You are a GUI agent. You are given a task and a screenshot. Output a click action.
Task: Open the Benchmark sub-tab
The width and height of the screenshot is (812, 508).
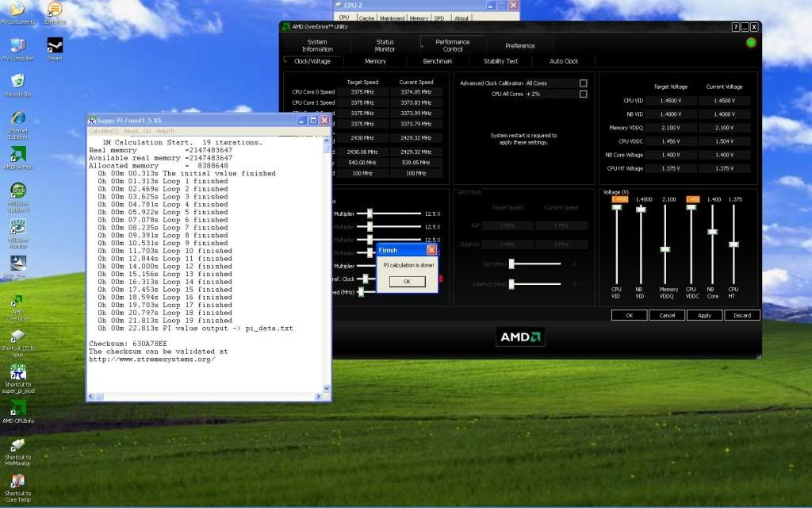(x=438, y=61)
